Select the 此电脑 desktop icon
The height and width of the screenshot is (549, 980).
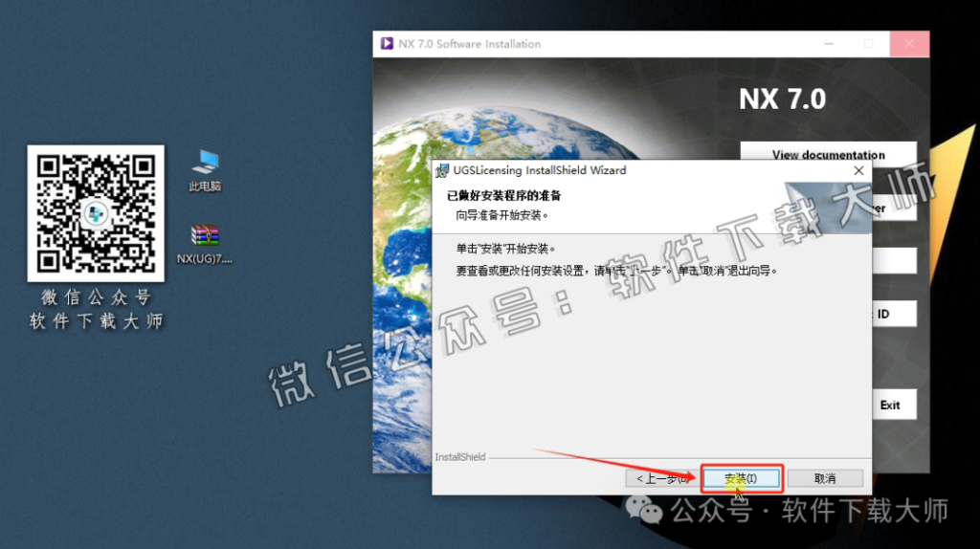205,170
